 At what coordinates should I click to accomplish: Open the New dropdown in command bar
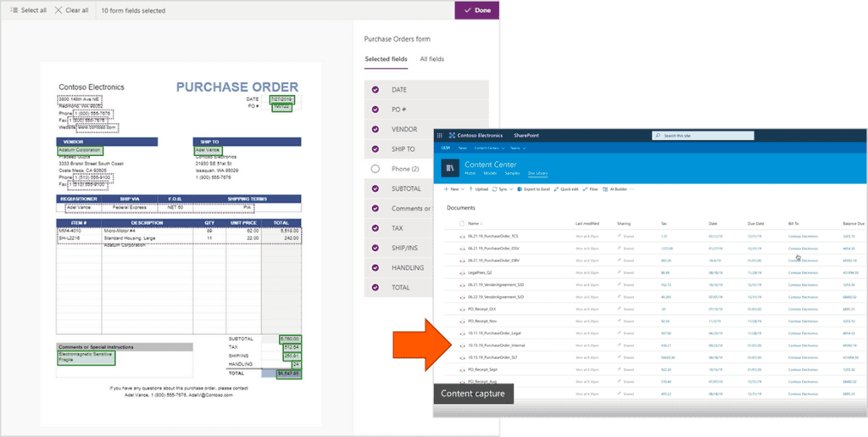pos(454,189)
